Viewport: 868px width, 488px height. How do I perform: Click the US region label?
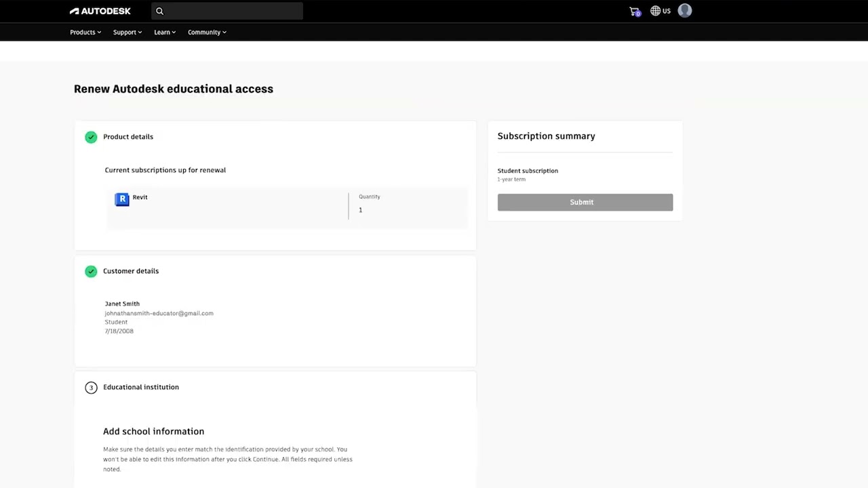pyautogui.click(x=667, y=11)
